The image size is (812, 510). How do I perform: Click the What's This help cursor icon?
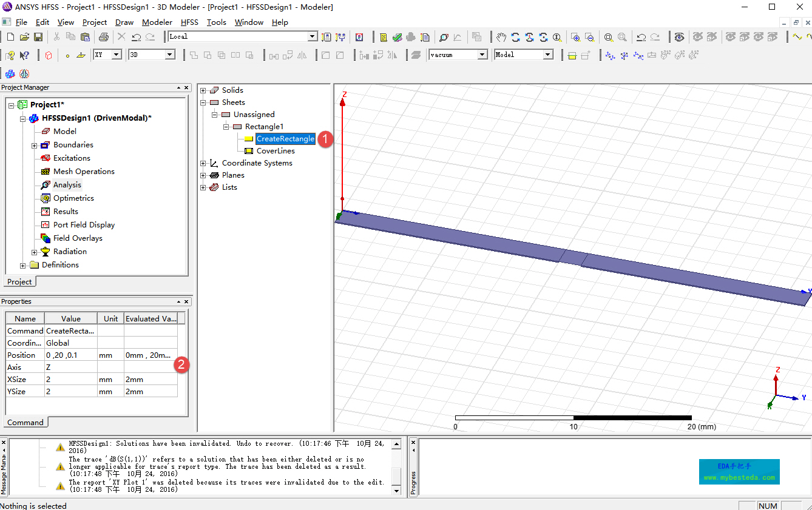[x=24, y=55]
